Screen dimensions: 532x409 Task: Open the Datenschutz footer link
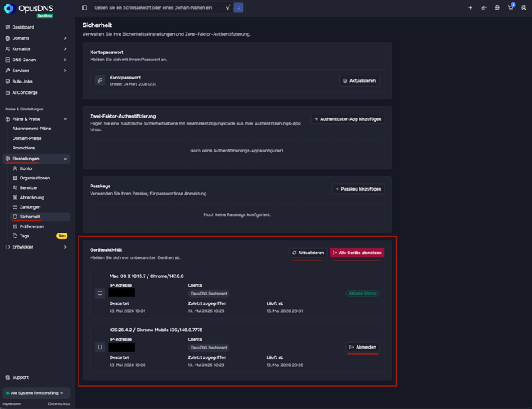(59, 404)
